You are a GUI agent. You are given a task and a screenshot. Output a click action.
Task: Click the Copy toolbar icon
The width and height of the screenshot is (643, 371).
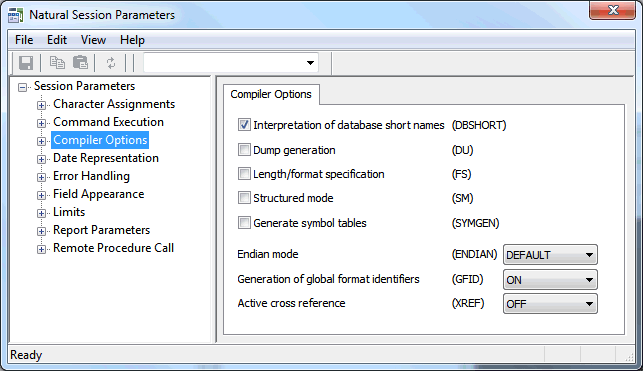tap(57, 63)
